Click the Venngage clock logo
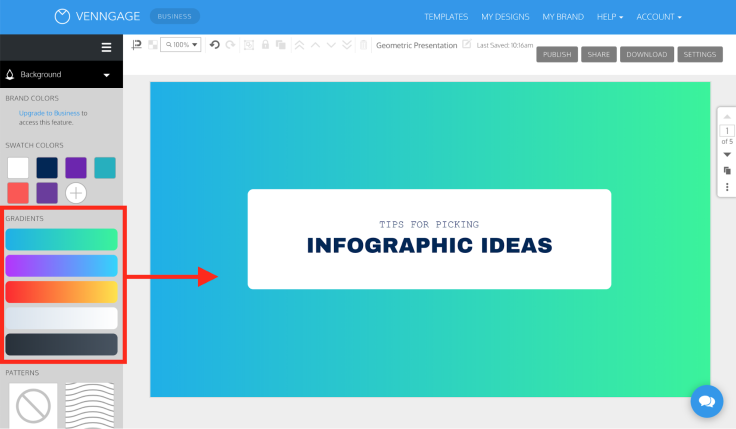Viewport: 736px width, 429px height. (62, 16)
